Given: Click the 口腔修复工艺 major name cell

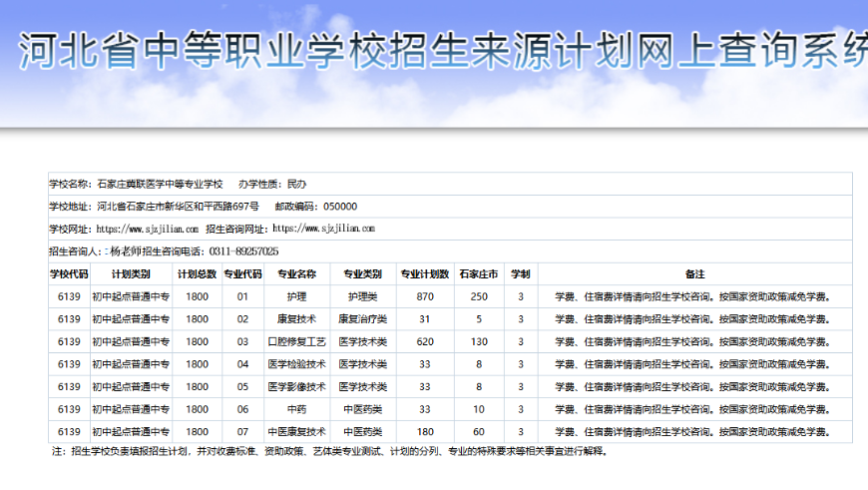Looking at the screenshot, I should [296, 342].
